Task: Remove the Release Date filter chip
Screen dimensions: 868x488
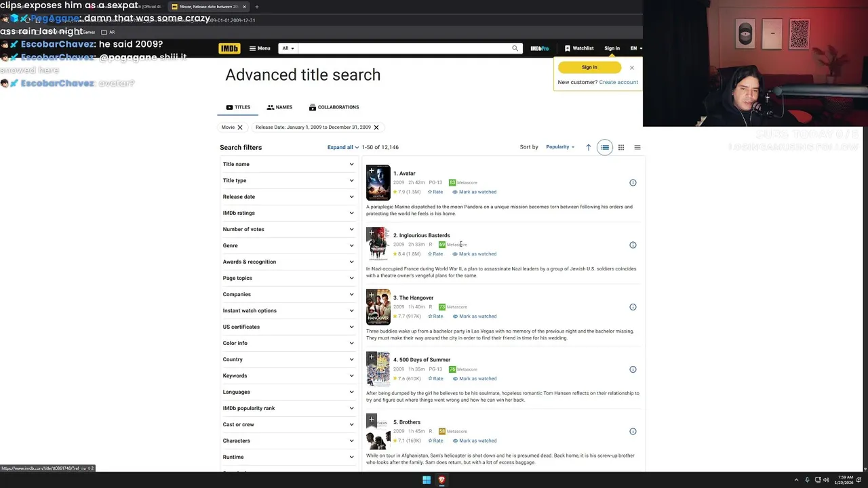Action: (376, 127)
